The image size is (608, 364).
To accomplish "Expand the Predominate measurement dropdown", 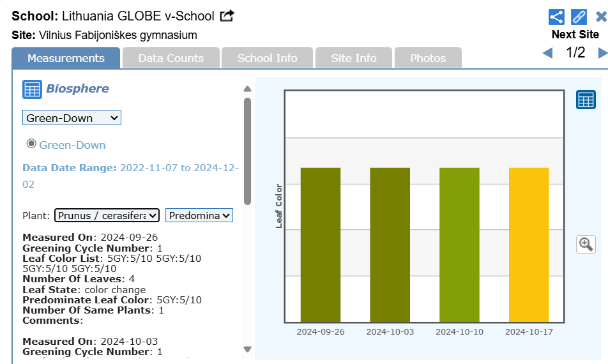I will [199, 216].
